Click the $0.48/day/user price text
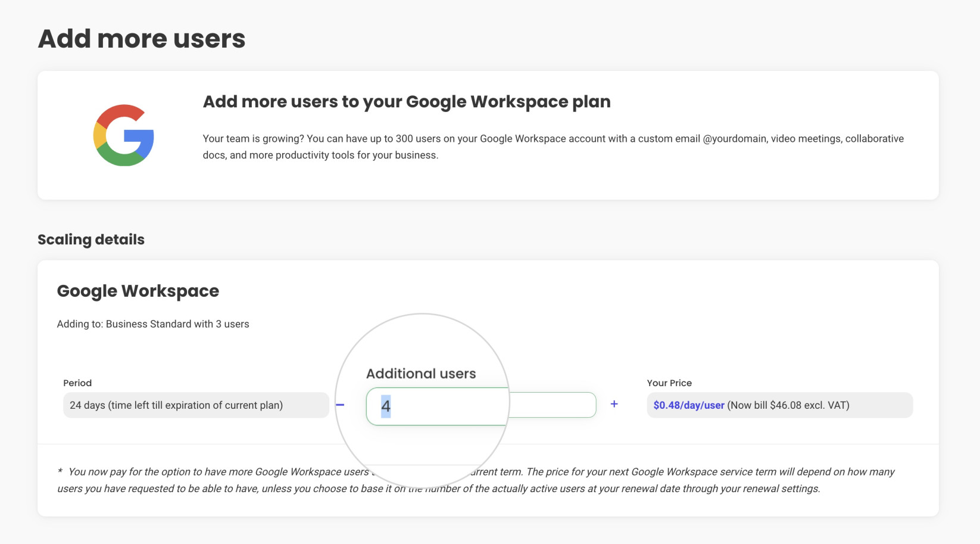980x544 pixels. (x=689, y=405)
